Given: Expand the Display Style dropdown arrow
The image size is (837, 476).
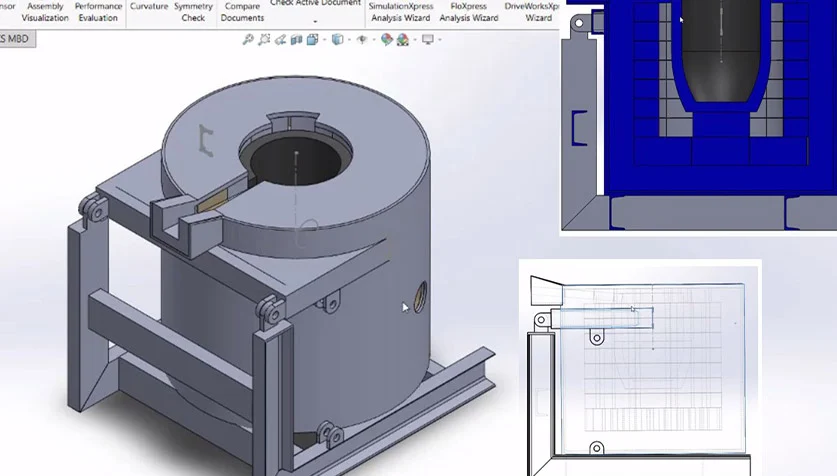Looking at the screenshot, I should coord(349,39).
